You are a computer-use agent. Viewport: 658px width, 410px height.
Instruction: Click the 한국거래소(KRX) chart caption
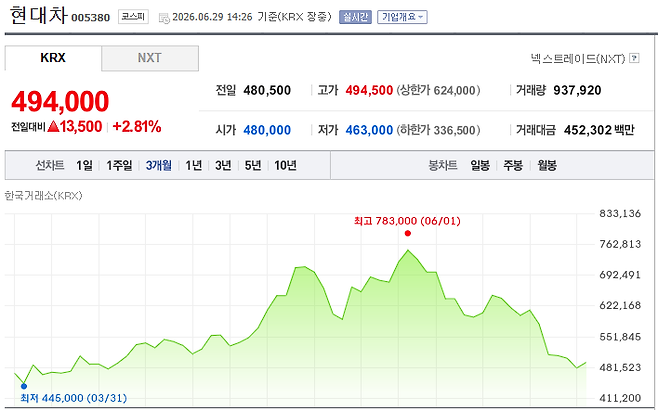point(43,196)
